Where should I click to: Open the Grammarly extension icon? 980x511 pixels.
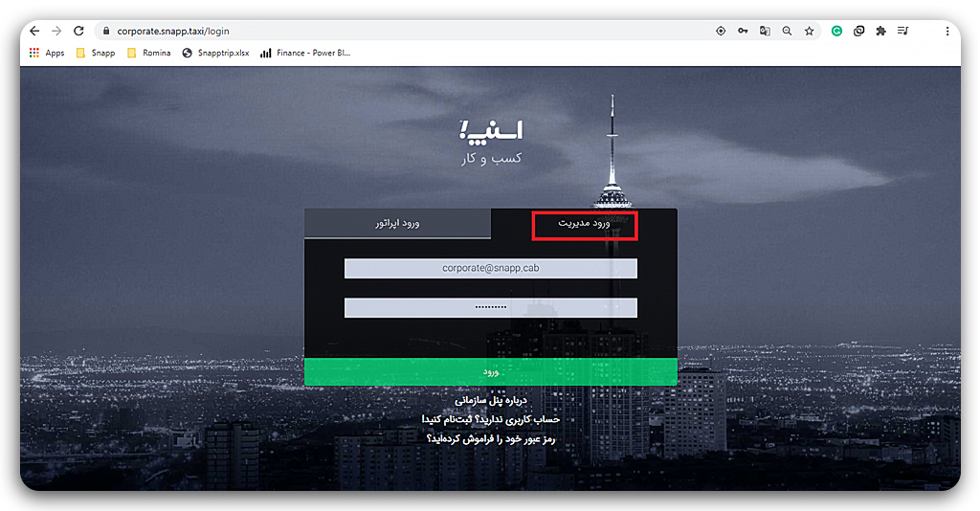(x=836, y=31)
